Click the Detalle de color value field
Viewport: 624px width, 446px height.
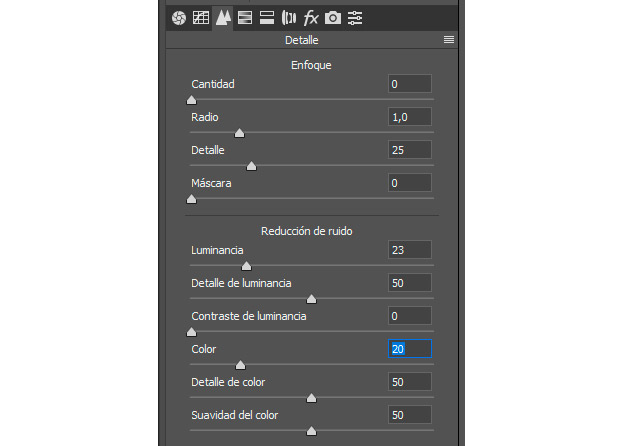coord(410,382)
